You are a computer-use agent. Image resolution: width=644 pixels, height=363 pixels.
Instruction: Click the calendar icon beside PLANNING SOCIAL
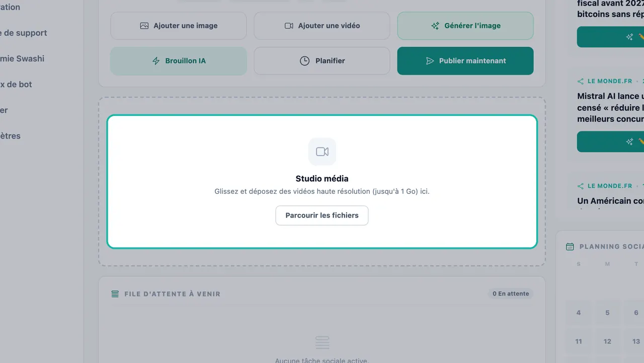pyautogui.click(x=570, y=247)
